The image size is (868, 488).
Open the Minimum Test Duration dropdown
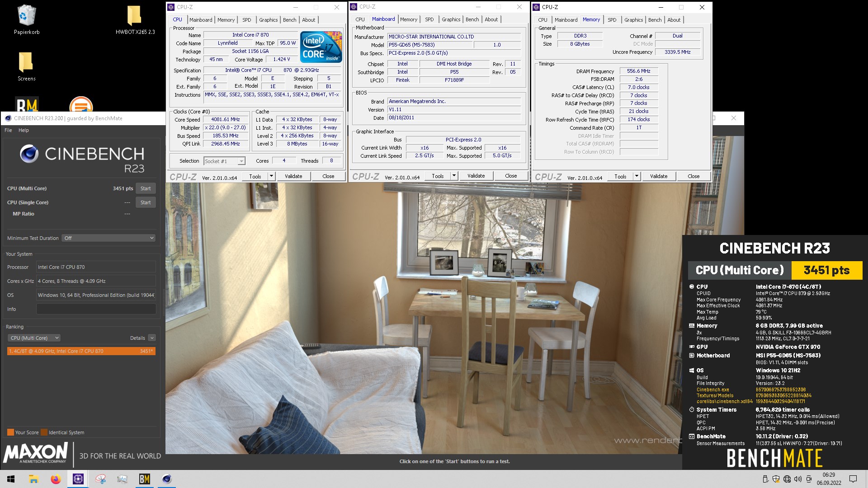[x=108, y=238]
